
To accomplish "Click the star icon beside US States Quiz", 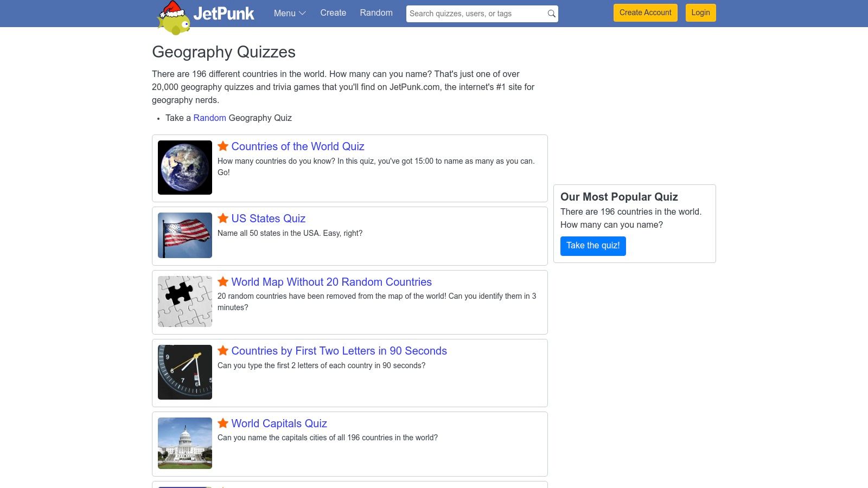I will (x=222, y=218).
